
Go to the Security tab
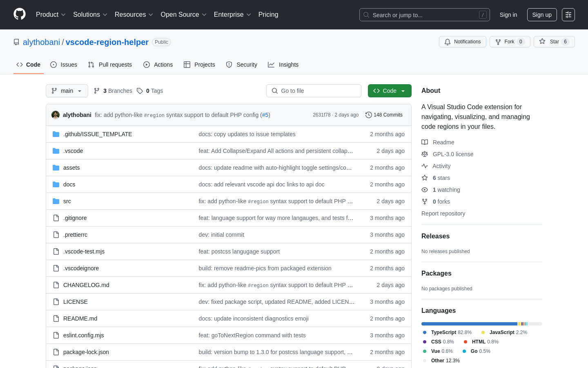242,65
